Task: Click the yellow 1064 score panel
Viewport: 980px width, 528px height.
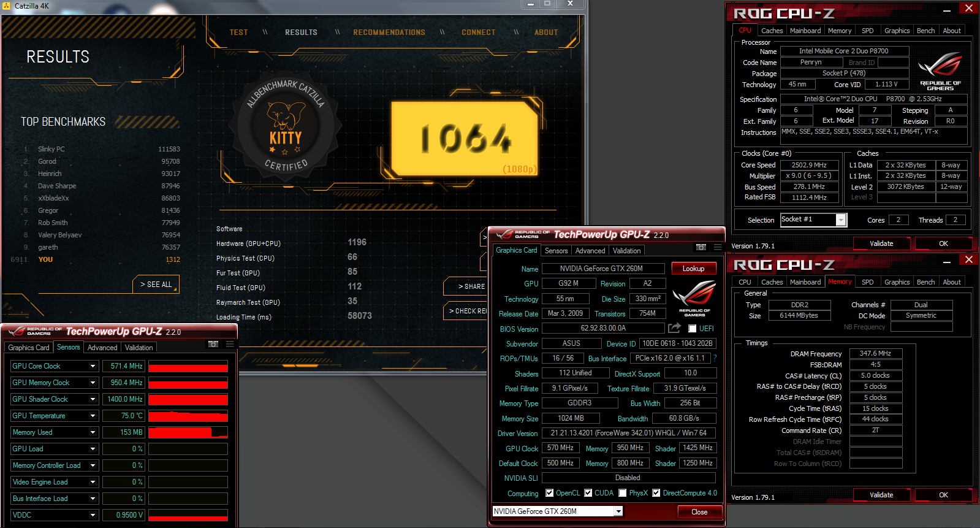Action: (x=465, y=139)
